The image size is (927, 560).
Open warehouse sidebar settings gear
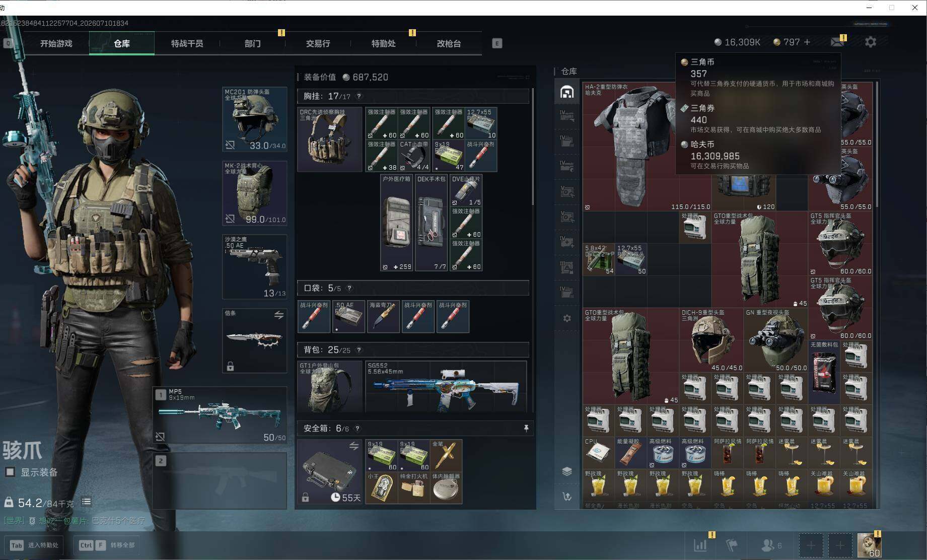click(567, 318)
